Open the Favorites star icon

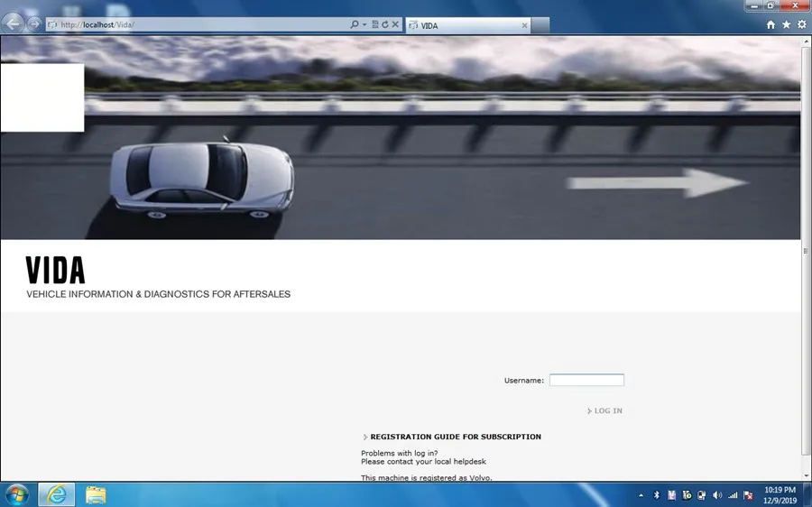click(786, 25)
